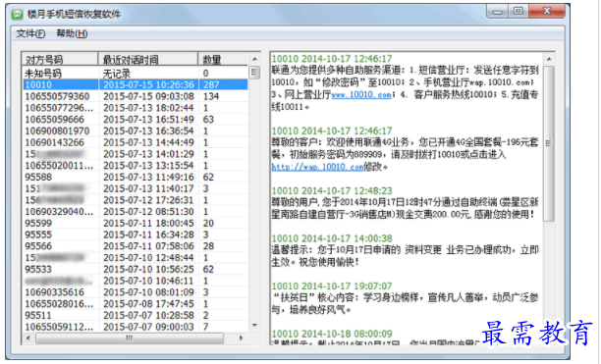This screenshot has width=601, height=364.
Task: Select the 10655059666 row
Action: (x=135, y=119)
